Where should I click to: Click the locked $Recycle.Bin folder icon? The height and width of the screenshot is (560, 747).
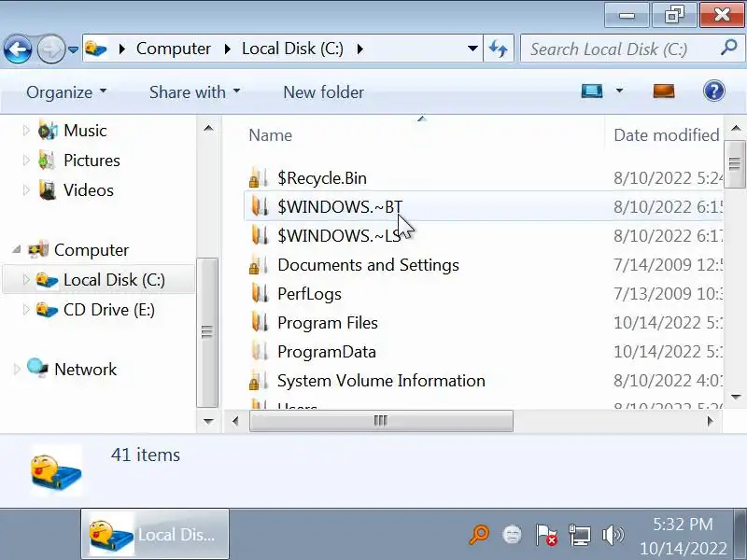[259, 178]
